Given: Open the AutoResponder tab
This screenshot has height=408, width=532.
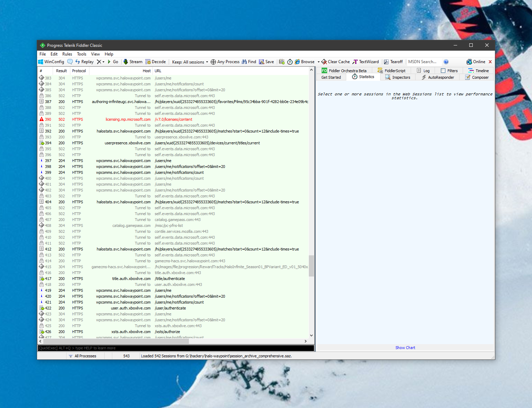Looking at the screenshot, I should pyautogui.click(x=438, y=77).
